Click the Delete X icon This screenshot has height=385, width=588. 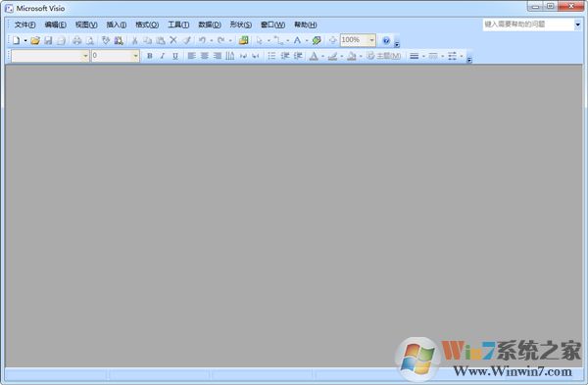point(173,40)
